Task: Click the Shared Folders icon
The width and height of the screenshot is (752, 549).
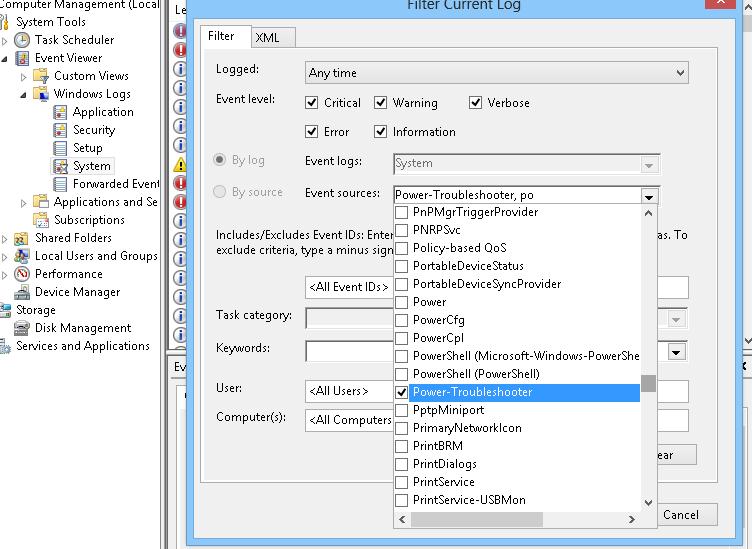Action: pos(22,238)
